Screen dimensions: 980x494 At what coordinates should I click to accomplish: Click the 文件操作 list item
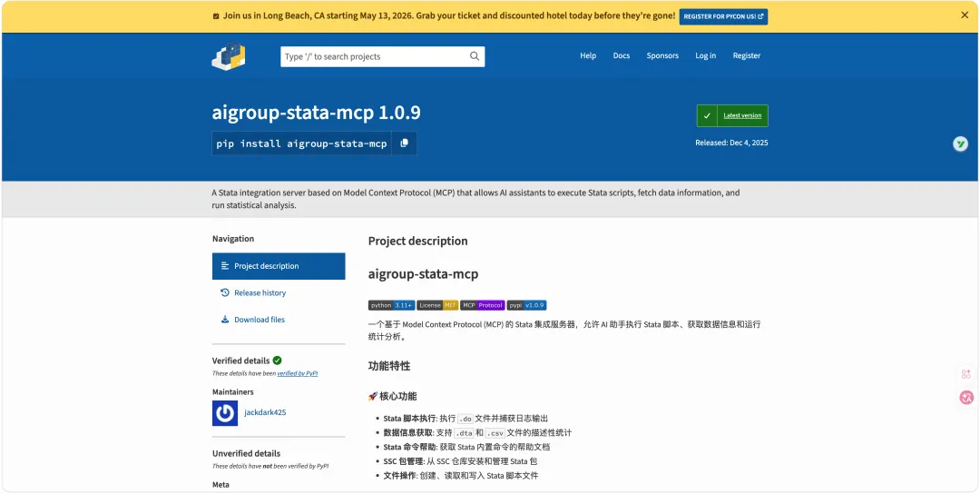pos(461,476)
